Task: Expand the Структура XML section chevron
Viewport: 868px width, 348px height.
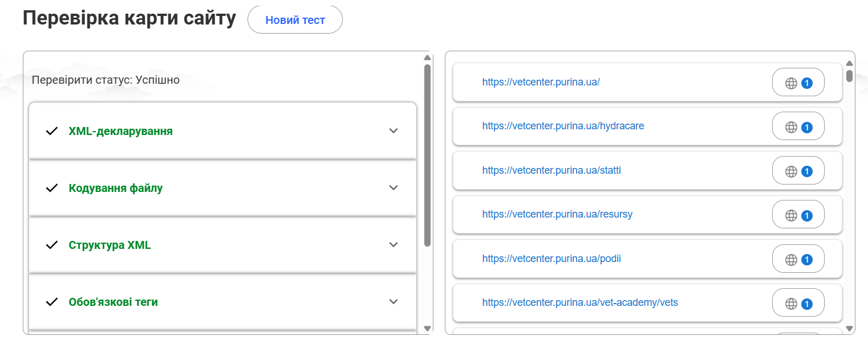Action: coord(393,244)
